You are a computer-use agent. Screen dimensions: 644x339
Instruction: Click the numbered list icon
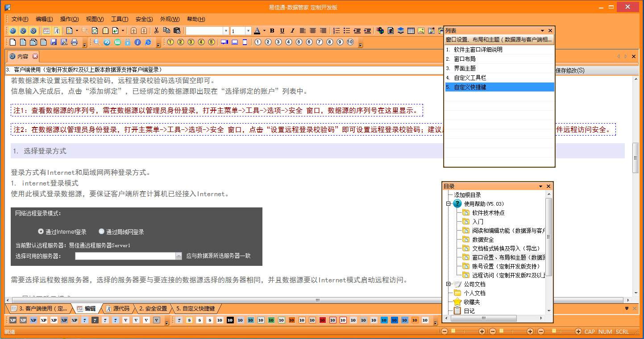click(x=337, y=31)
